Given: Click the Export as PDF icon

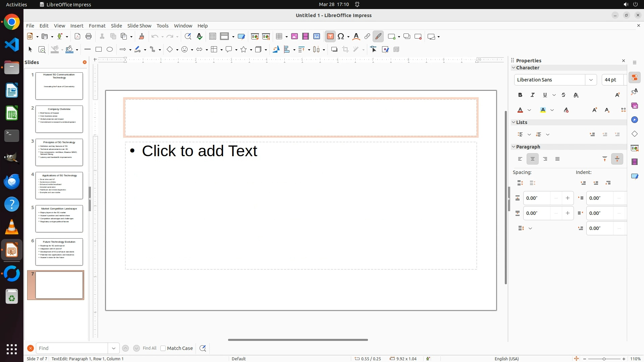Looking at the screenshot, I should point(77,37).
